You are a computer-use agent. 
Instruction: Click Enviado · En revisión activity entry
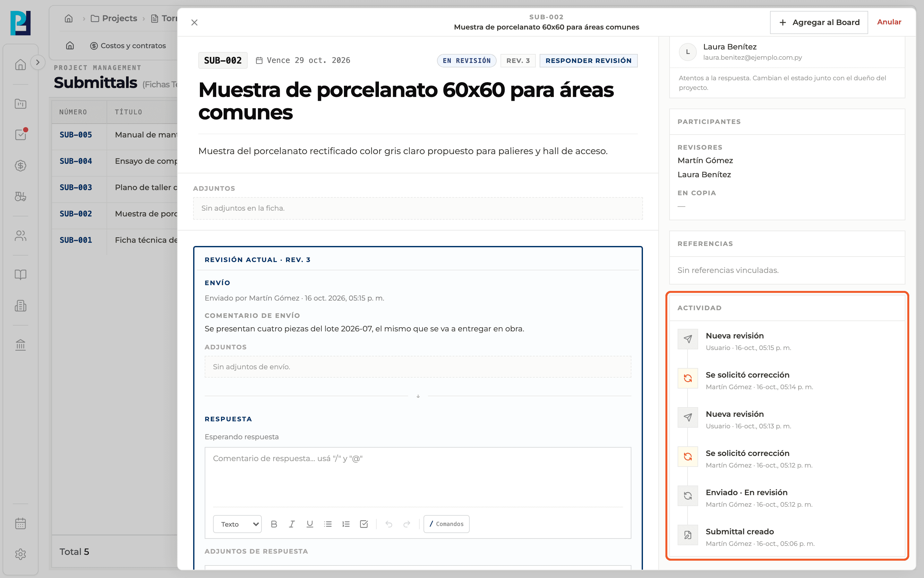pos(787,498)
